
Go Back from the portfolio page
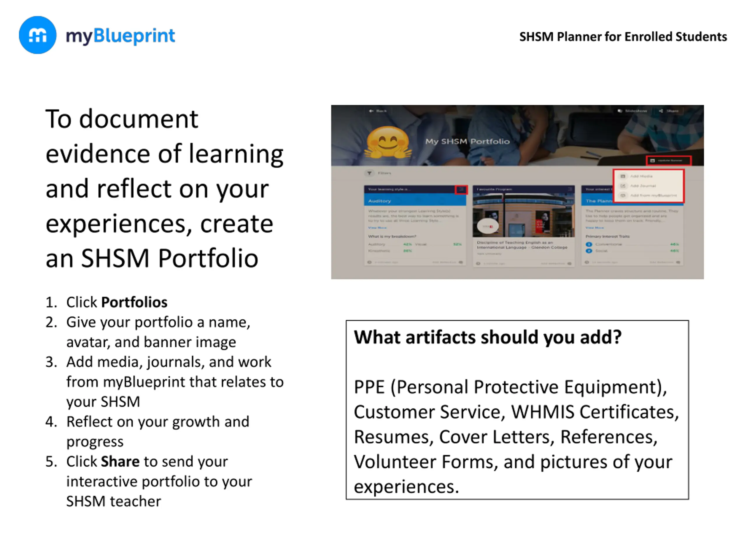[378, 111]
